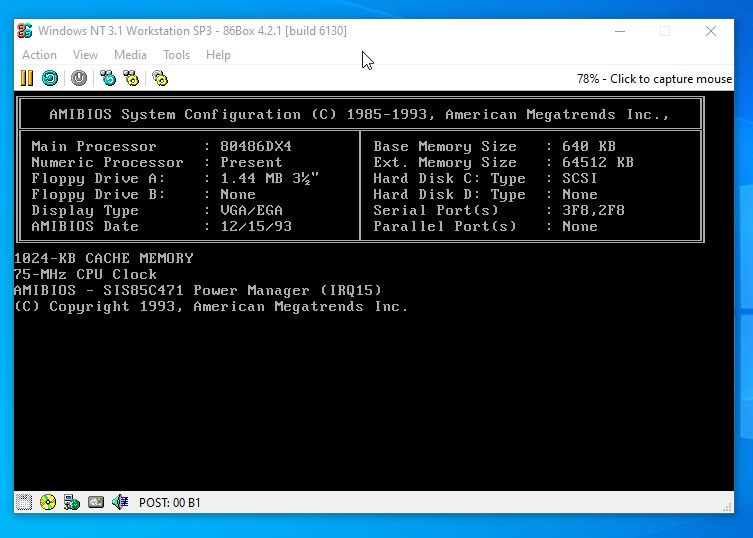Open the Action menu
This screenshot has height=538, width=753.
click(x=39, y=55)
